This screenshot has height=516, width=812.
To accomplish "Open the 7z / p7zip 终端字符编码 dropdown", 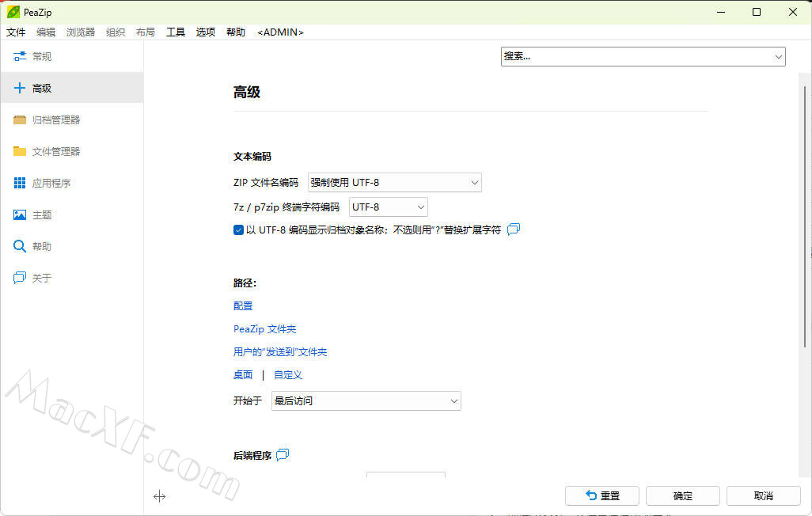I will pos(389,207).
